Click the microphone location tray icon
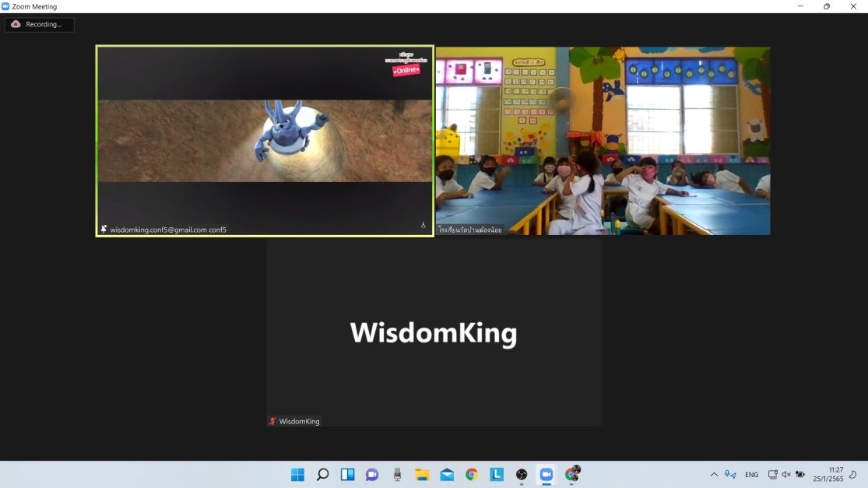Screen dimensions: 868x488 pyautogui.click(x=730, y=474)
